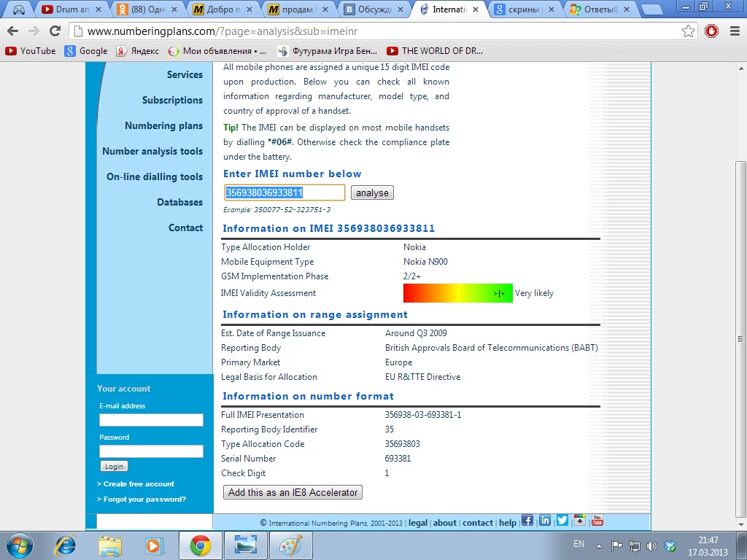Close the Internati... tab
747x560 pixels.
point(476,9)
